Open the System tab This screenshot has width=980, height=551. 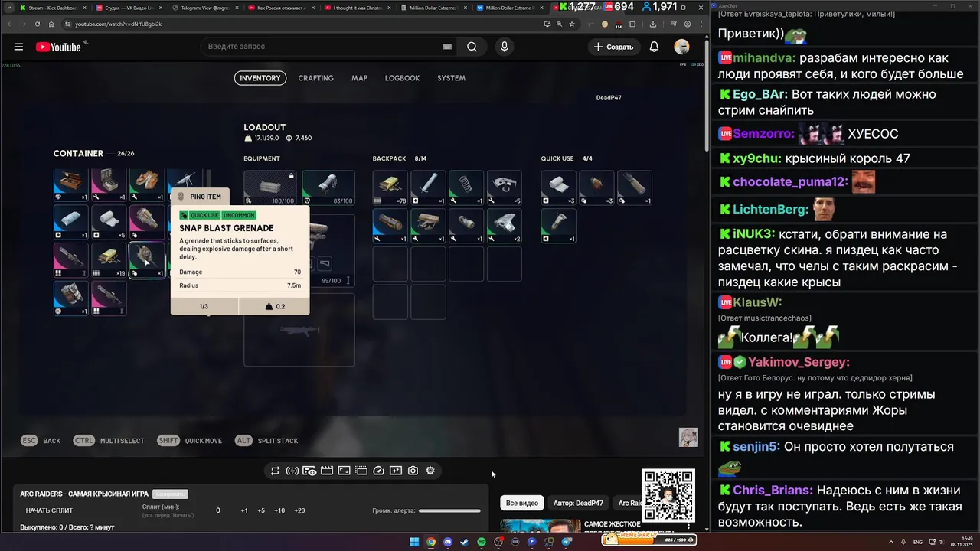pos(451,78)
